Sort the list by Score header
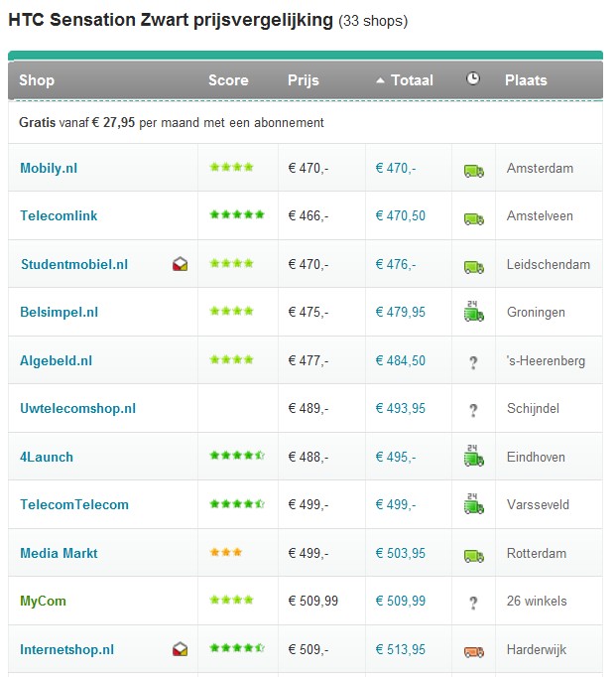This screenshot has width=616, height=677. [228, 80]
